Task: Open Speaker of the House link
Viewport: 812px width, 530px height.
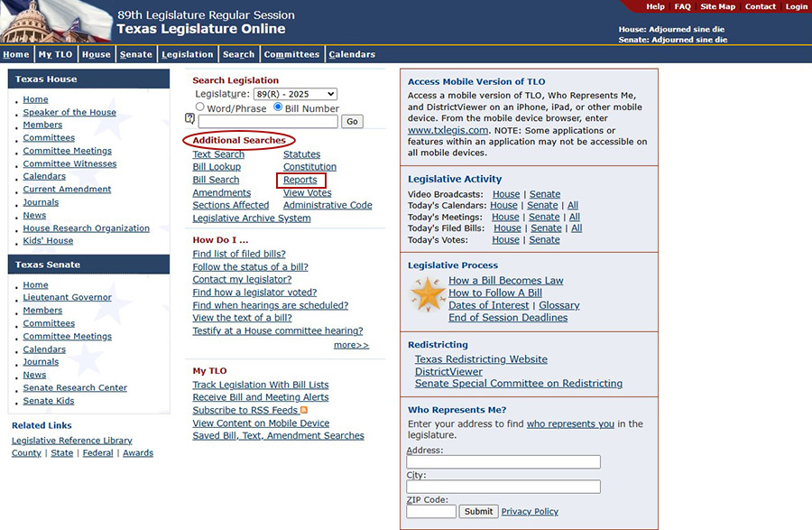Action: coord(69,113)
